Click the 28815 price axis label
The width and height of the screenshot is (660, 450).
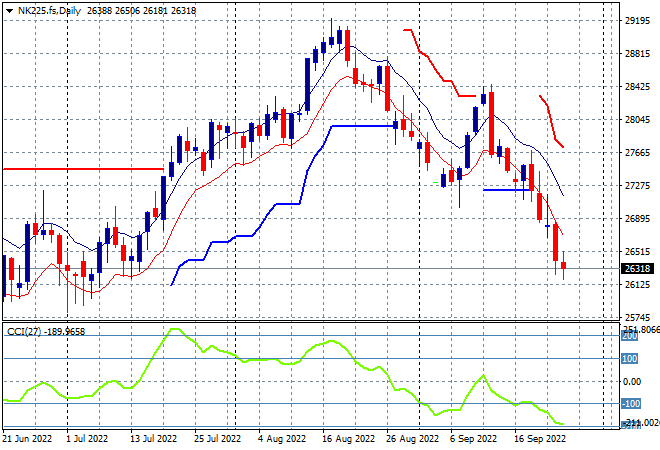(637, 53)
